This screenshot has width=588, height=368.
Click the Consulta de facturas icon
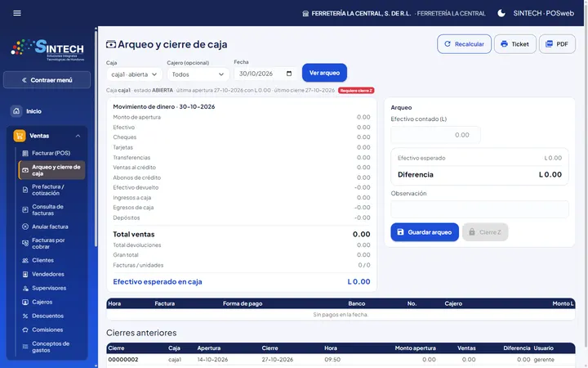[x=25, y=210]
